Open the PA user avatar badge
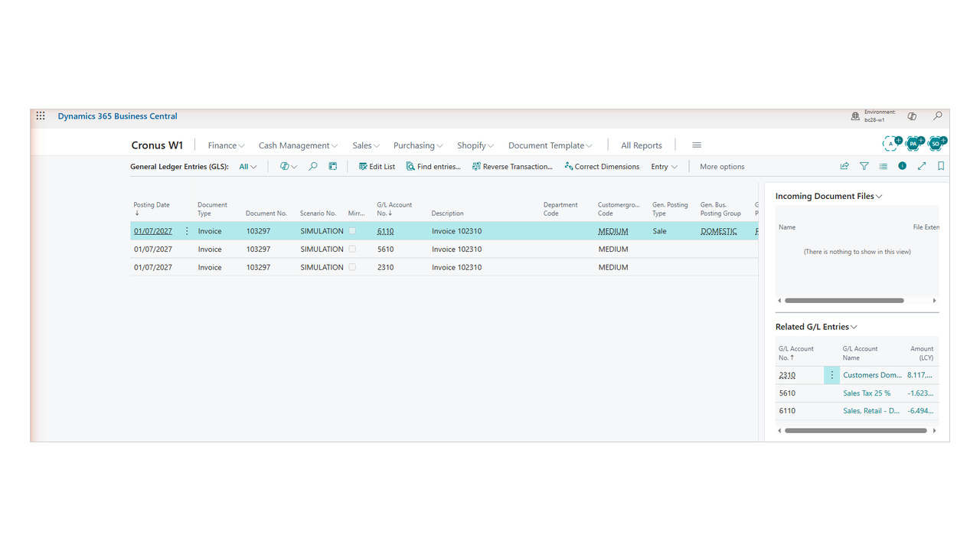The height and width of the screenshot is (551, 980). [x=913, y=143]
